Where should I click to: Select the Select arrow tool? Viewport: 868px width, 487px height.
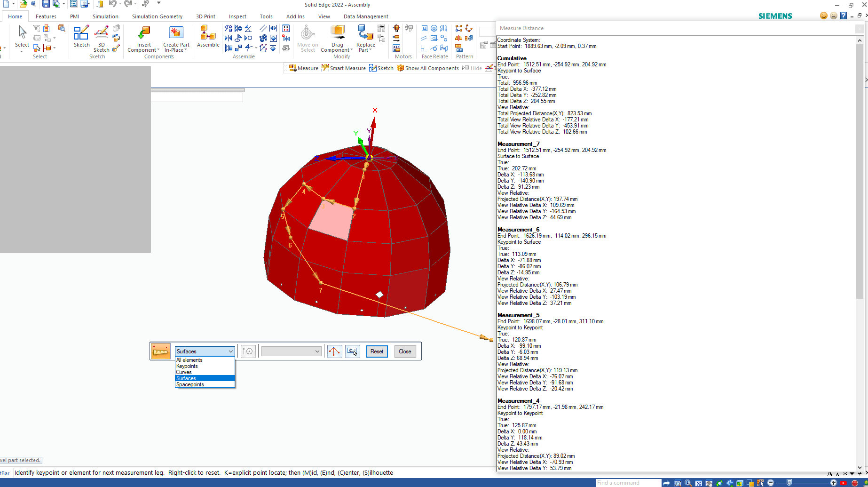point(22,36)
